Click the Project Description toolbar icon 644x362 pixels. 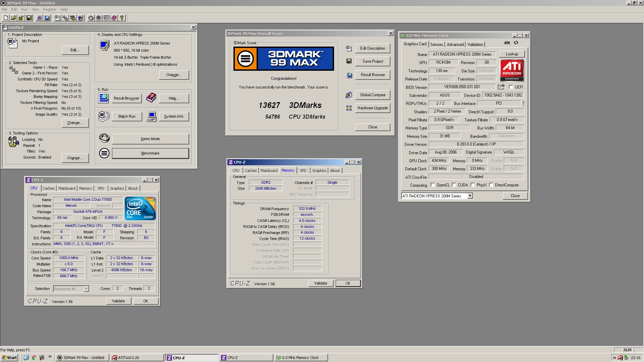tap(57, 18)
